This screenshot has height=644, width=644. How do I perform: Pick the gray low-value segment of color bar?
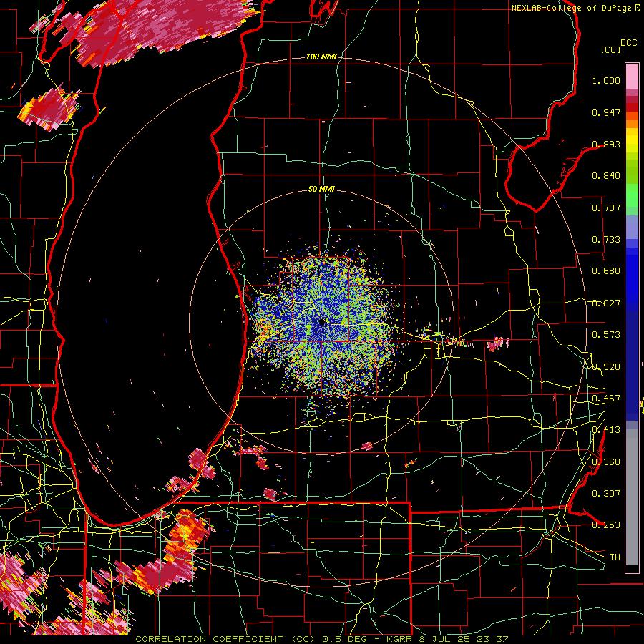coord(632,497)
